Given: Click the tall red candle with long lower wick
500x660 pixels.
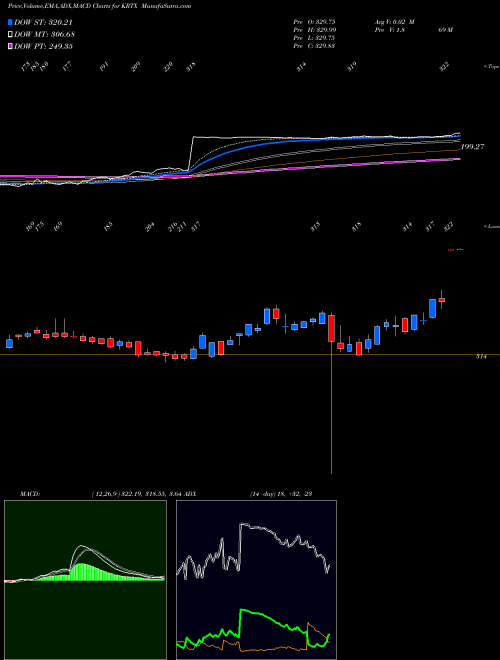Looking at the screenshot, I should click(x=332, y=328).
